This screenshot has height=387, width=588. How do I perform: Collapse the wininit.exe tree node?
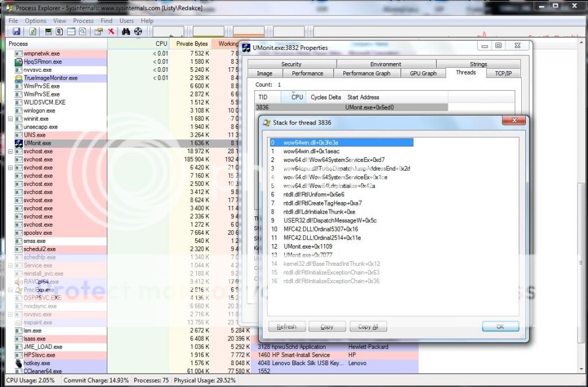pyautogui.click(x=10, y=119)
